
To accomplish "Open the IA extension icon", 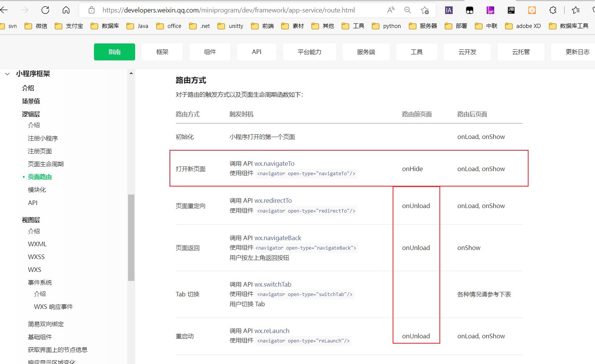I will 449,10.
